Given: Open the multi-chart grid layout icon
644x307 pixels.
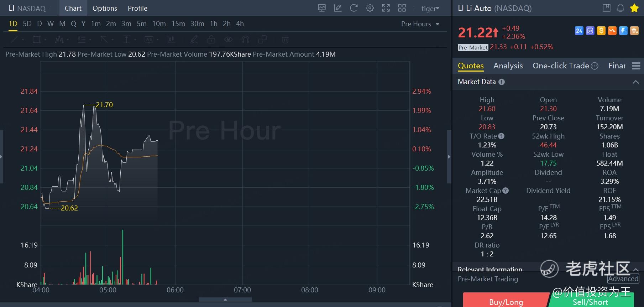Looking at the screenshot, I should (402, 8).
